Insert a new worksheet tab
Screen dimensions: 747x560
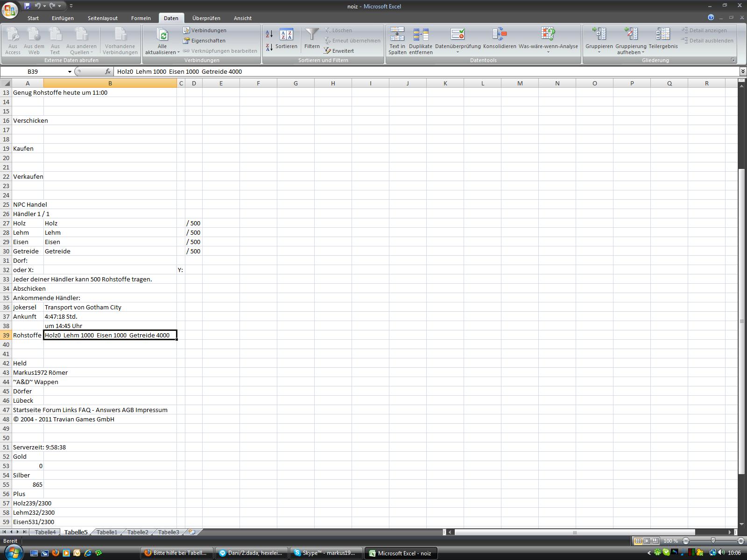click(x=192, y=532)
